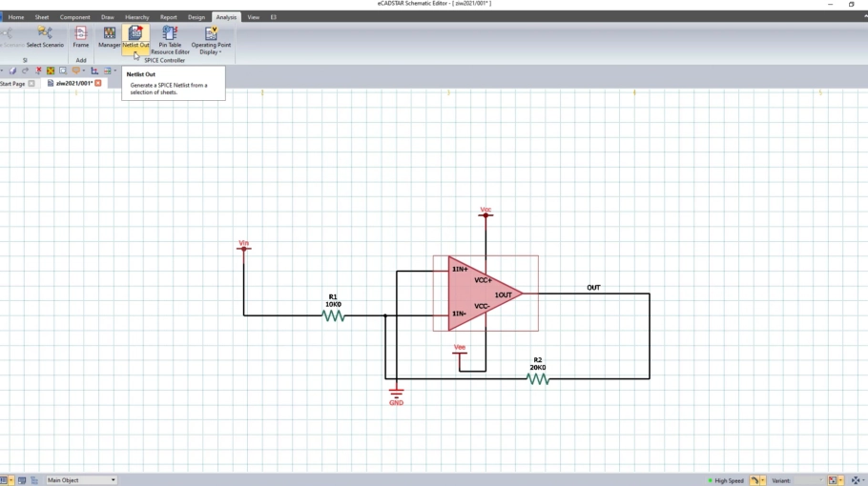The image size is (868, 486).
Task: Click the eraser icon in quick toolbar
Action: coord(12,71)
